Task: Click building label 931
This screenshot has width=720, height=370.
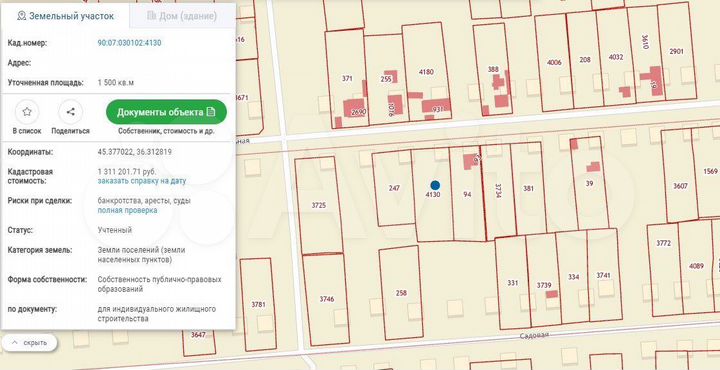Action: click(x=438, y=109)
